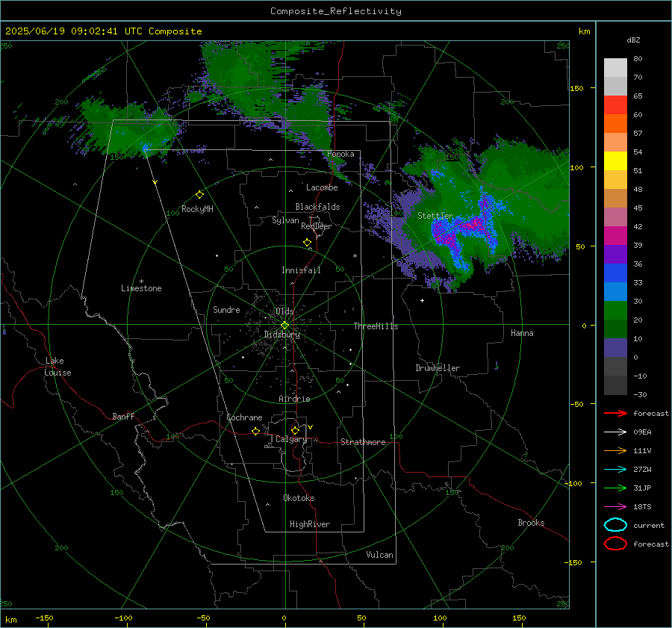
Task: Click the RockyMH label
Action: pyautogui.click(x=197, y=209)
